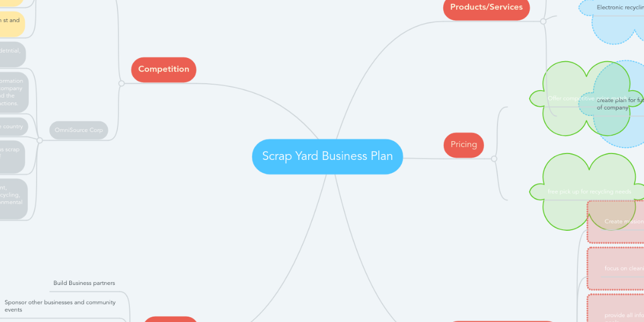The width and height of the screenshot is (644, 322).
Task: Select the Competition topic node
Action: pyautogui.click(x=164, y=69)
